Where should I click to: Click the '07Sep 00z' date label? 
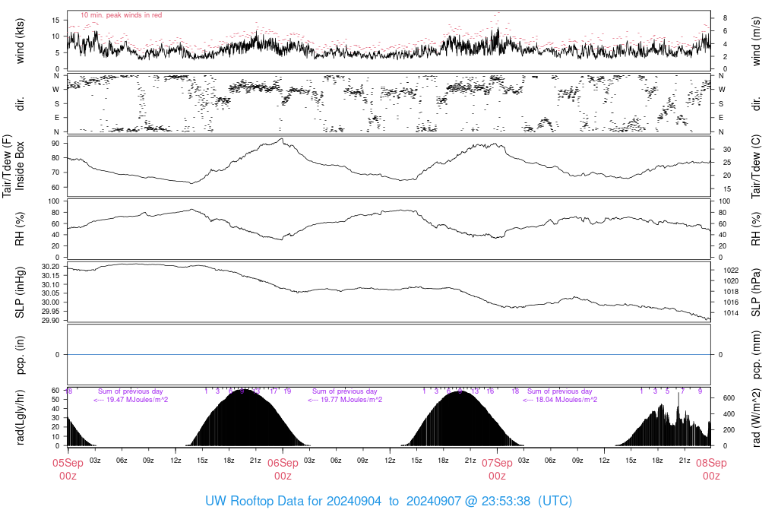tap(497, 470)
